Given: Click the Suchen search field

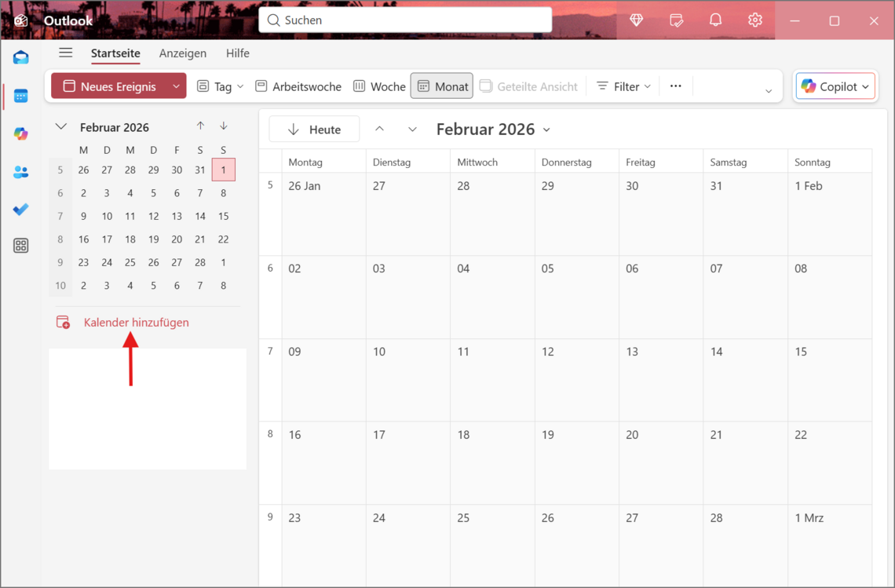Looking at the screenshot, I should 405,20.
